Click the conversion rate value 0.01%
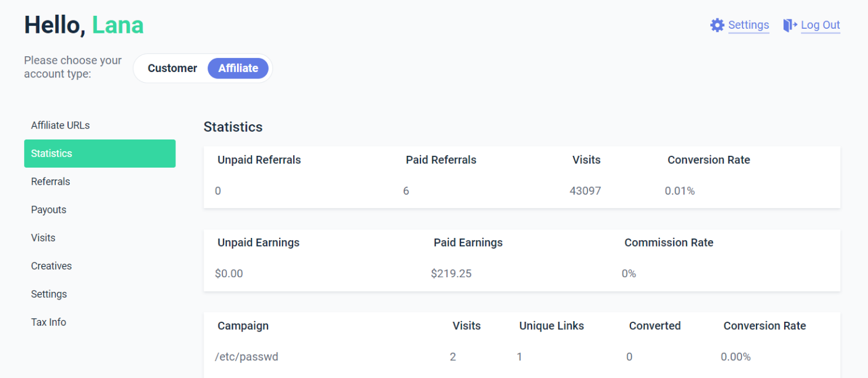 point(680,191)
